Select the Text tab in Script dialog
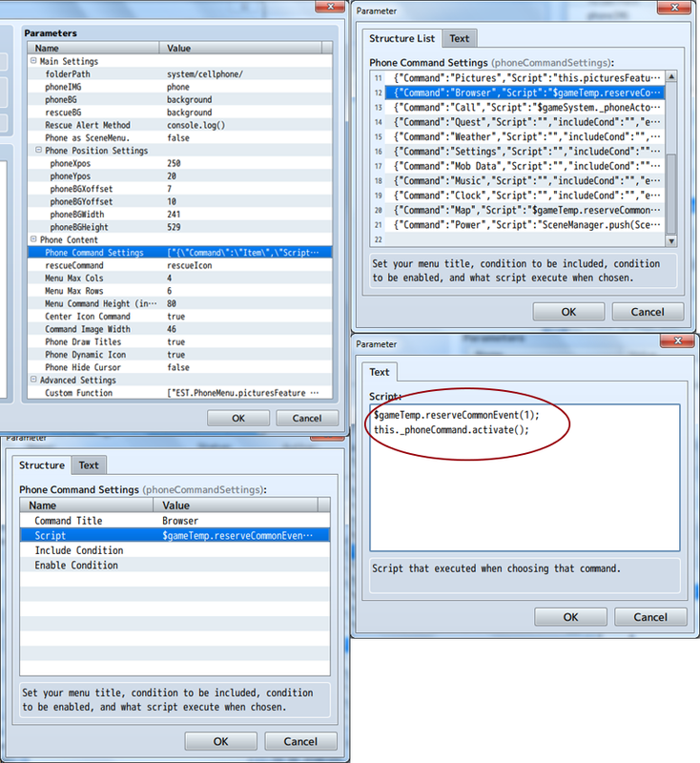This screenshot has height=763, width=700. (x=380, y=372)
